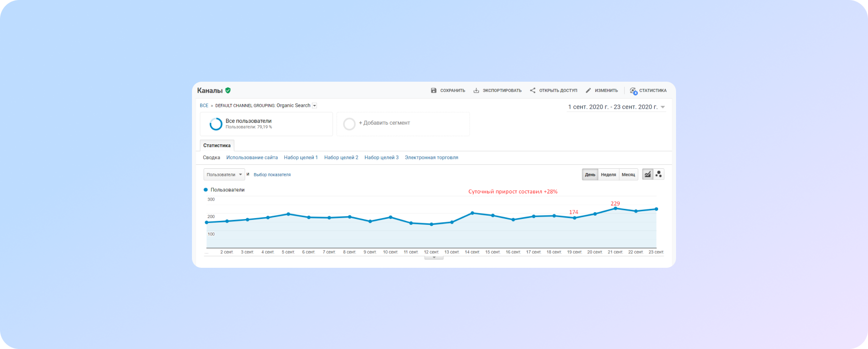This screenshot has height=349, width=868.
Task: Click the Все пользователи segment circle
Action: pyautogui.click(x=216, y=124)
